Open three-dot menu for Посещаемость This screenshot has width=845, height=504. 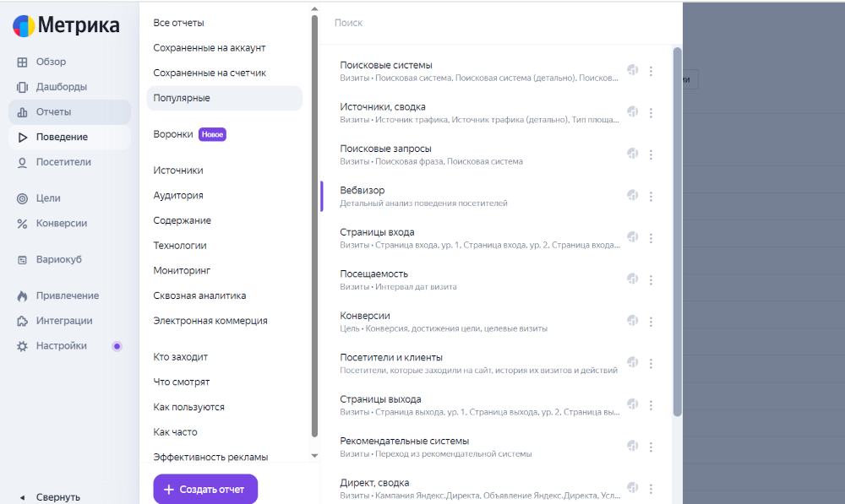point(651,280)
